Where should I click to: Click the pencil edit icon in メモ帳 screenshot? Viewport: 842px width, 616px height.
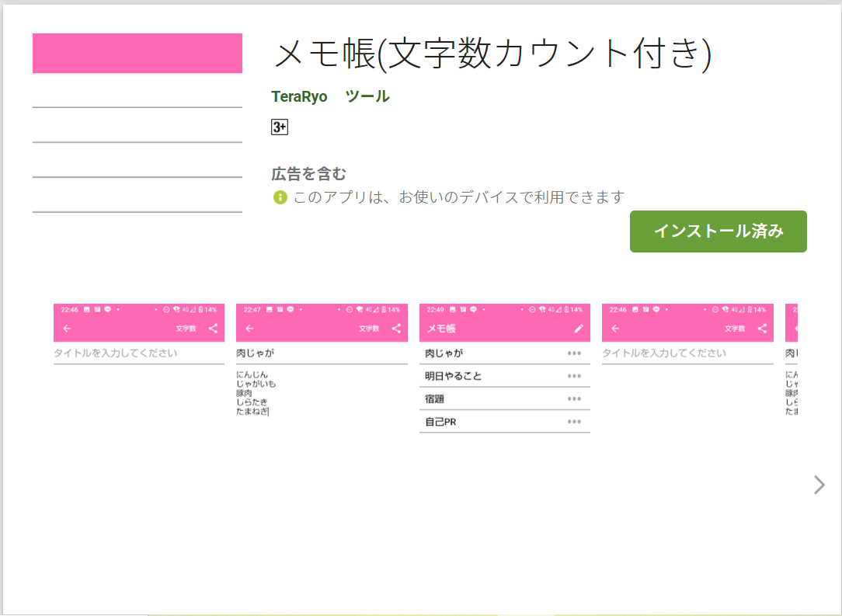point(579,329)
